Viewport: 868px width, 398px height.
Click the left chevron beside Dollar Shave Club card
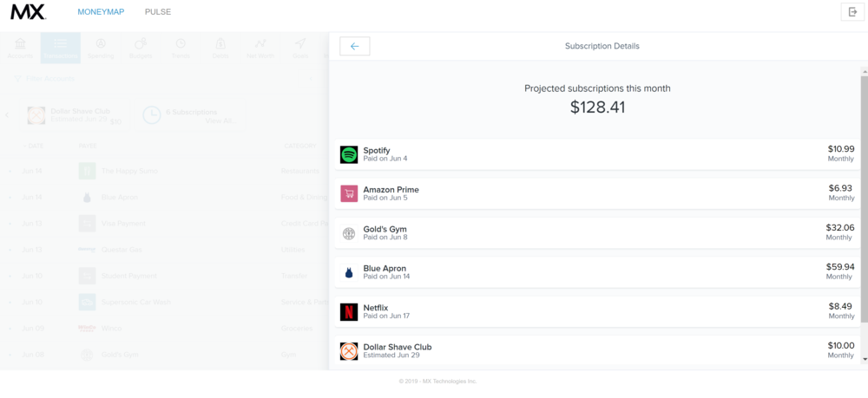[x=7, y=115]
